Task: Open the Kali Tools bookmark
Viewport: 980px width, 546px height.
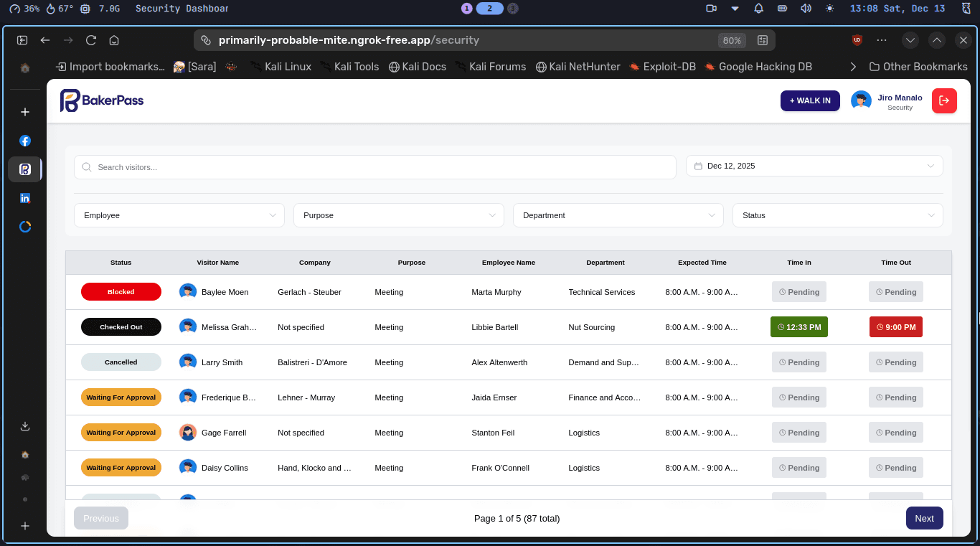Action: click(x=349, y=67)
